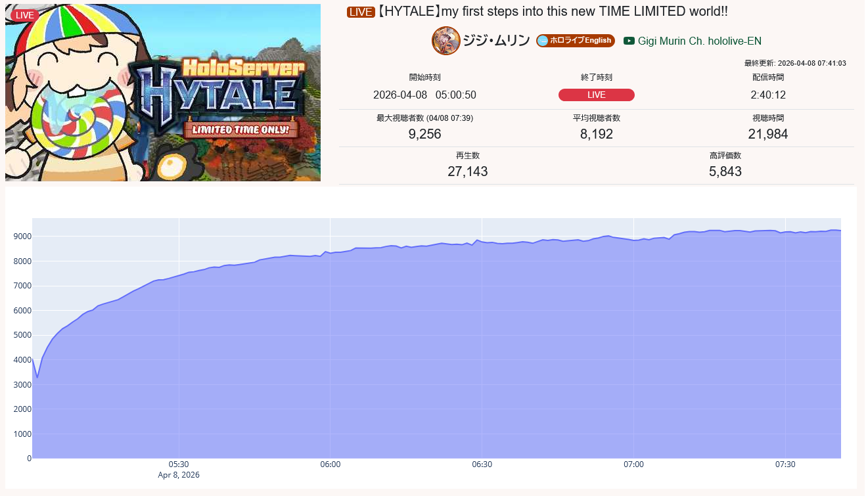868x496 pixels.
Task: Open the stream title link about HYTALE
Action: [553, 12]
